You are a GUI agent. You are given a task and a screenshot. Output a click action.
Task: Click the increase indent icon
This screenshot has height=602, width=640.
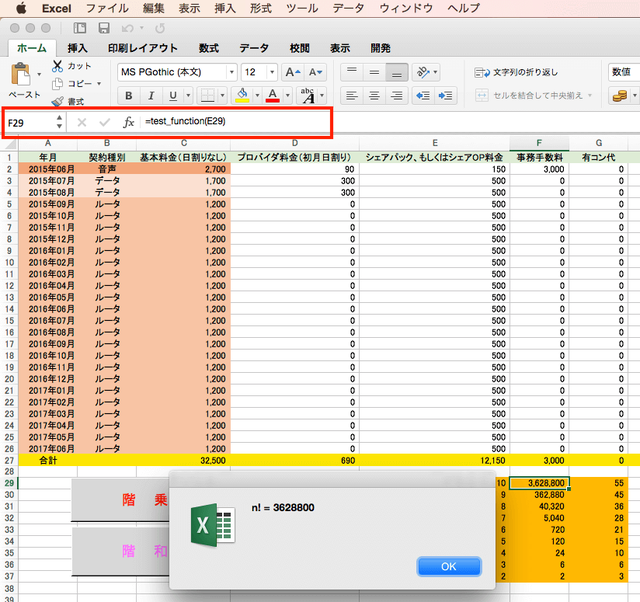pyautogui.click(x=445, y=96)
